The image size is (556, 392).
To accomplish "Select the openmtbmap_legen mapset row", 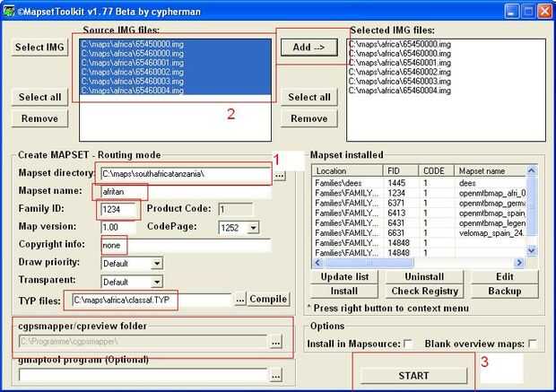I will pyautogui.click(x=419, y=223).
